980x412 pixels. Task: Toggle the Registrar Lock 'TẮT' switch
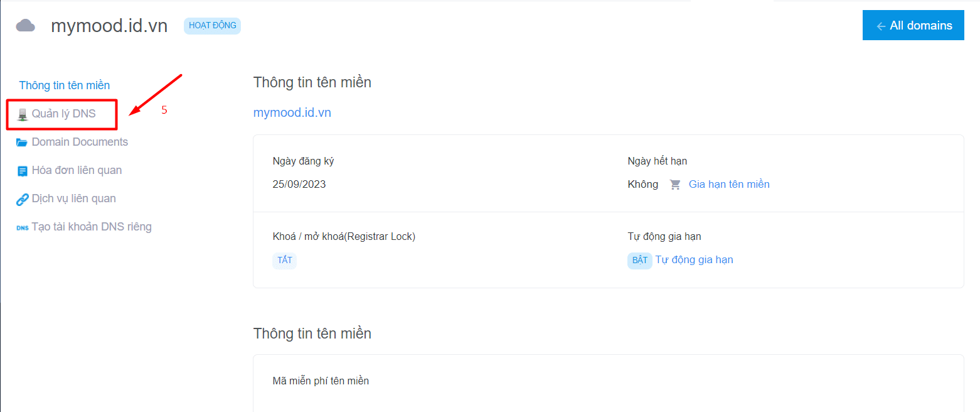[284, 260]
